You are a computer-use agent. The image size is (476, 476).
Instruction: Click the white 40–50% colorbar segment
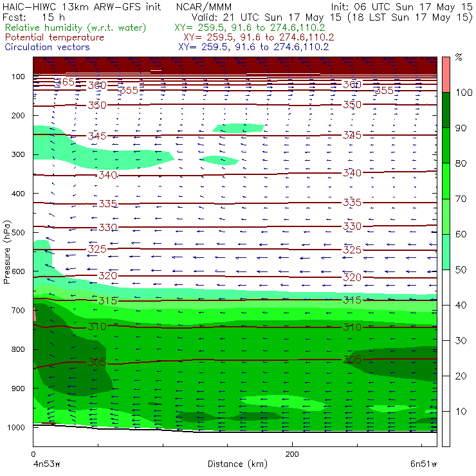tap(446, 287)
